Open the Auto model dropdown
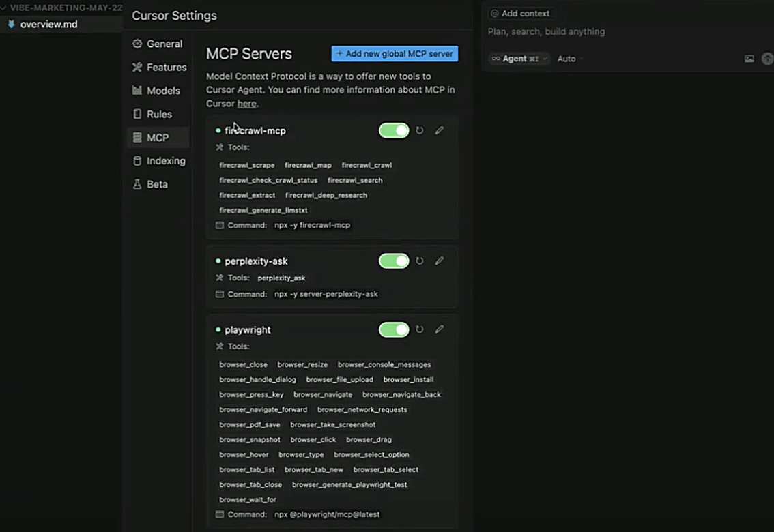 coord(570,59)
